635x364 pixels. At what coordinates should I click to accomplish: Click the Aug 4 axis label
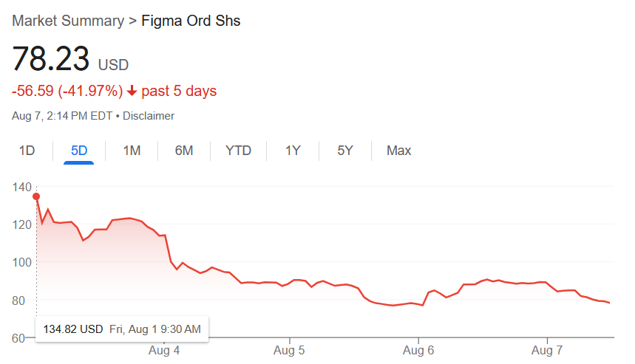[164, 350]
